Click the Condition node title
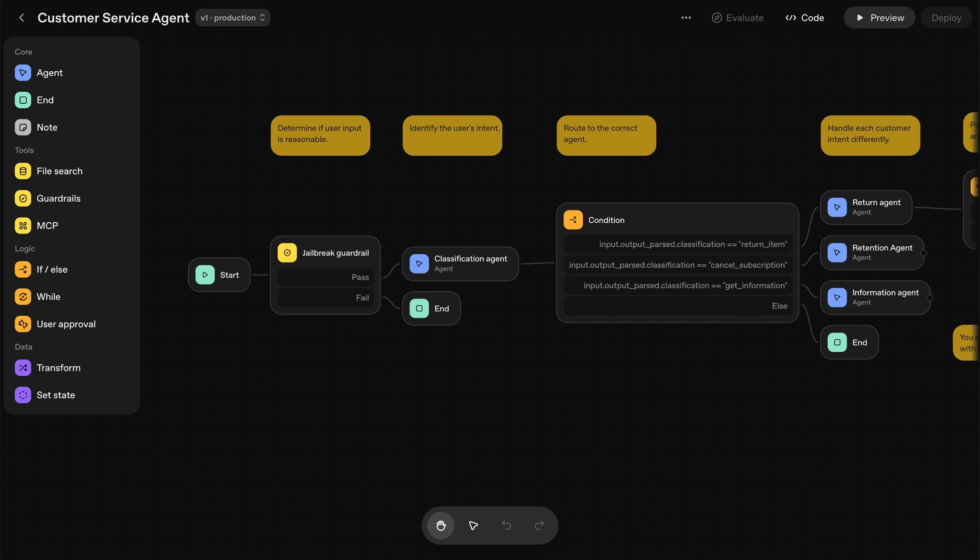 pos(606,220)
